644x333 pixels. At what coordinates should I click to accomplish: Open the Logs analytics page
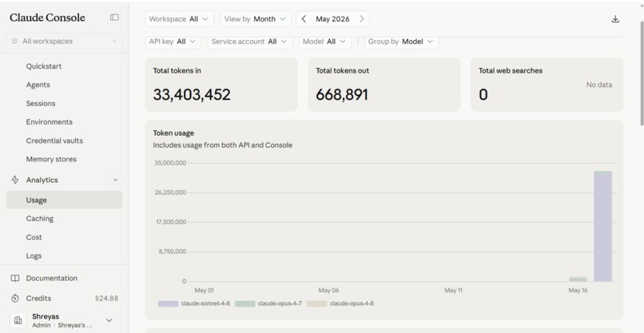(x=34, y=256)
